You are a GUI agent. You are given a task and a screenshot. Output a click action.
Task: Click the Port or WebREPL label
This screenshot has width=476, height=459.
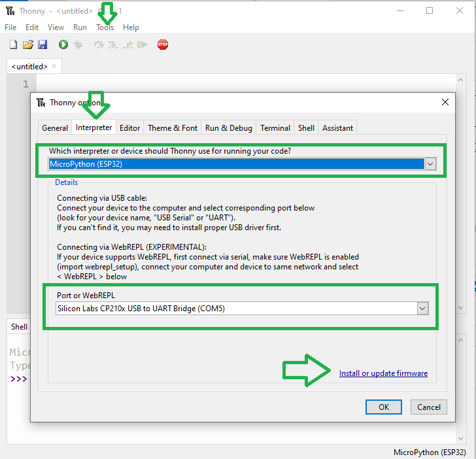[86, 296]
